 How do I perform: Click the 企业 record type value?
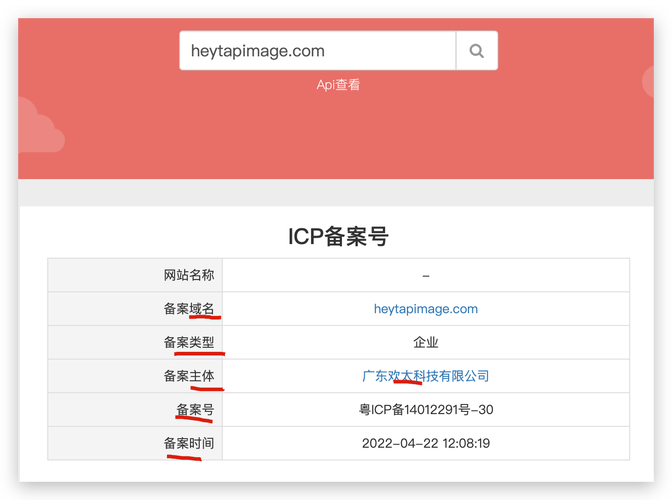click(426, 342)
